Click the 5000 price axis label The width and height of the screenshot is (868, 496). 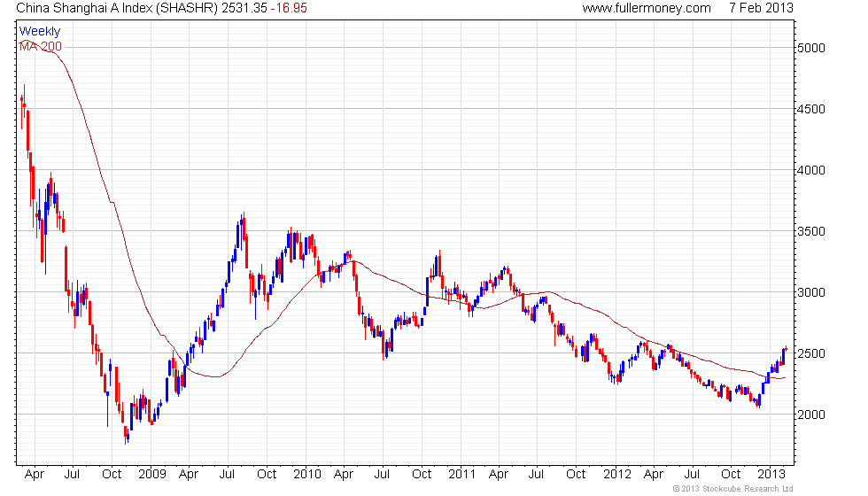click(x=811, y=48)
